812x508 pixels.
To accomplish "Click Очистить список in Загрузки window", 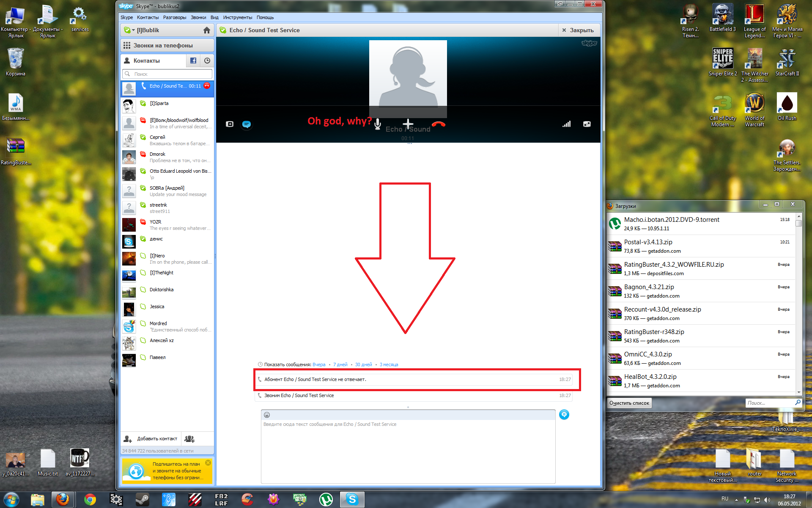I will pyautogui.click(x=629, y=403).
